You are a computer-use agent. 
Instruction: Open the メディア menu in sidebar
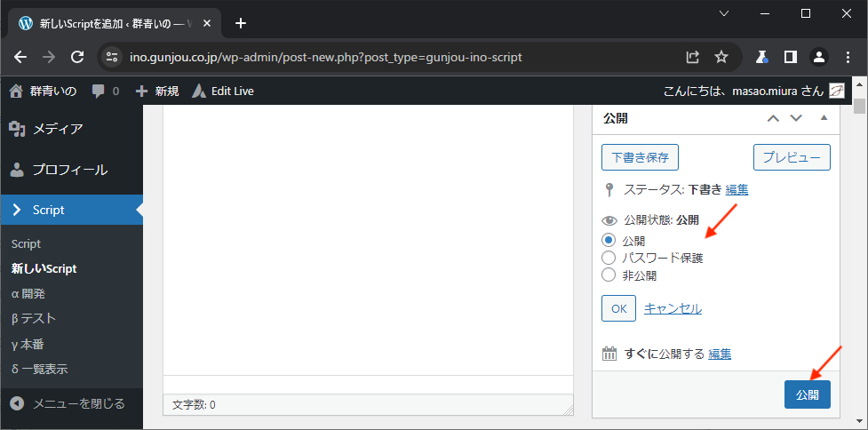point(58,129)
